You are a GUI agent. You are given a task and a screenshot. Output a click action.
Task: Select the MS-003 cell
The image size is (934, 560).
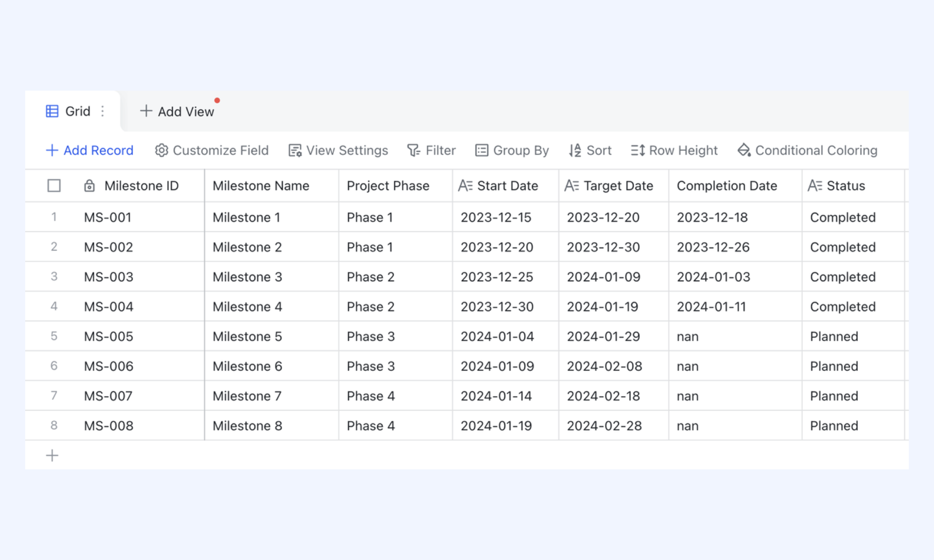(x=142, y=277)
